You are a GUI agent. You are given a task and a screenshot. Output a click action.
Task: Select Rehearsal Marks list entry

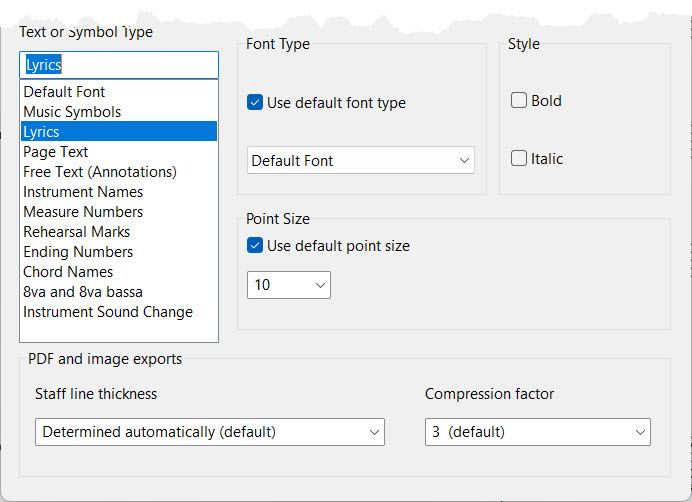tap(77, 232)
